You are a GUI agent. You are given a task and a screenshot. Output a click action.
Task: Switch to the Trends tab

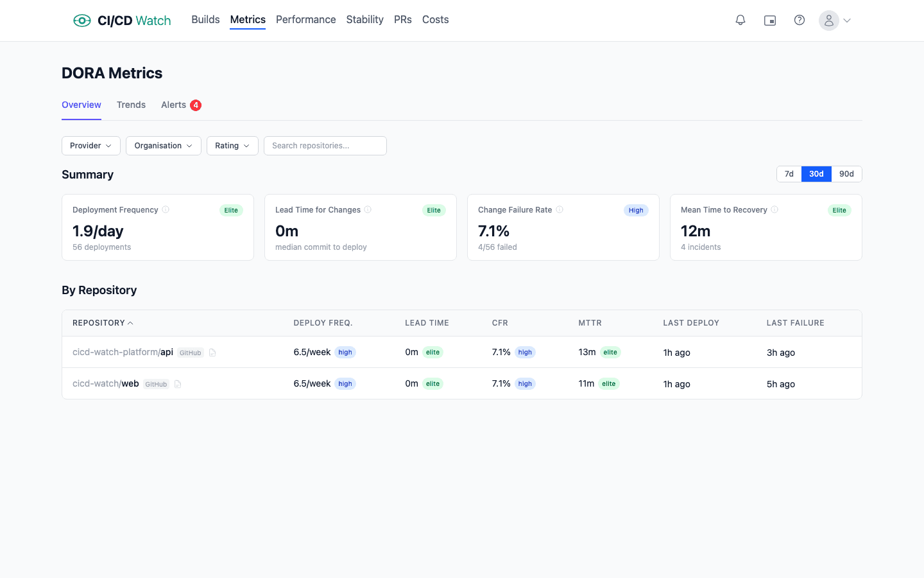coord(131,105)
